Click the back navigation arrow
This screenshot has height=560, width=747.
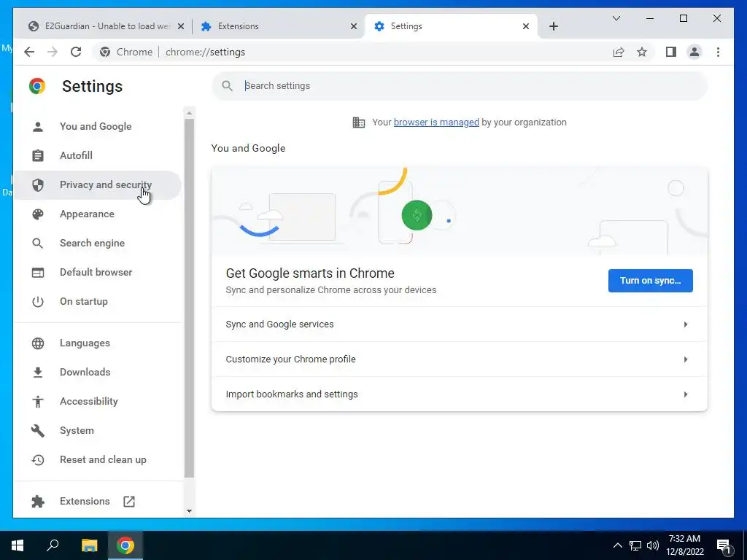tap(29, 52)
